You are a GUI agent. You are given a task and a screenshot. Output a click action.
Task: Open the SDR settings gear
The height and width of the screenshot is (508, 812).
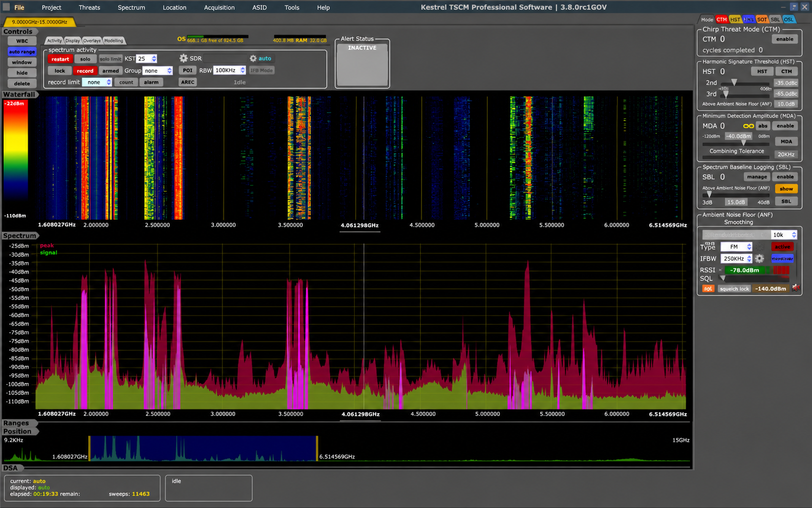[183, 58]
